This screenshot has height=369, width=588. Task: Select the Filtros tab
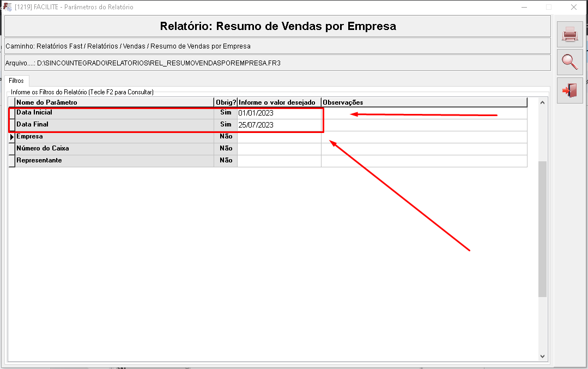16,81
